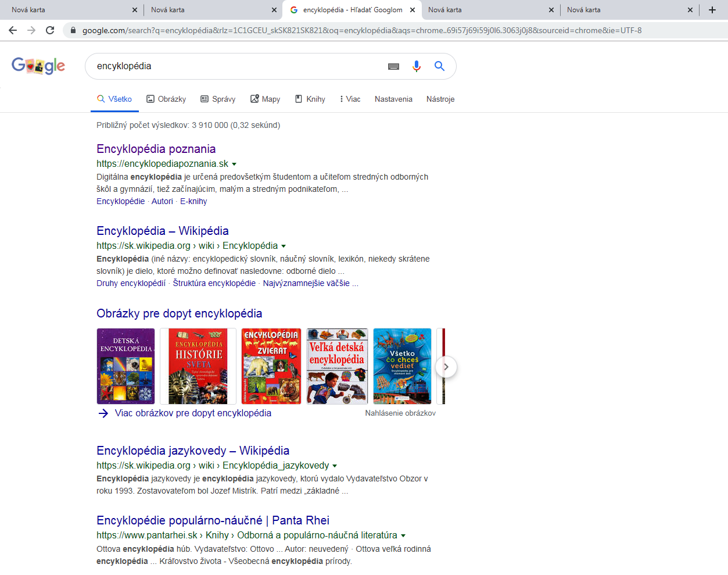
Task: Close the fourth tab labeled Nová karta
Action: point(551,10)
